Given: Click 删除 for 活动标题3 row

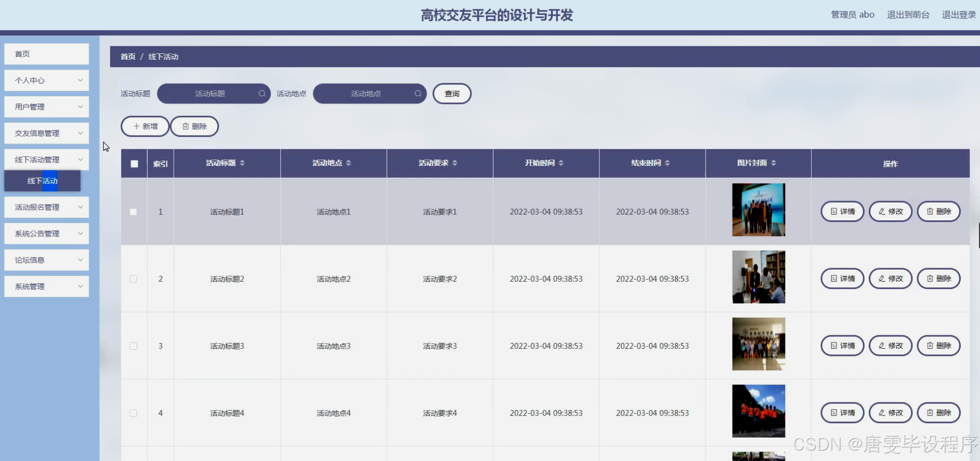Looking at the screenshot, I should point(938,346).
